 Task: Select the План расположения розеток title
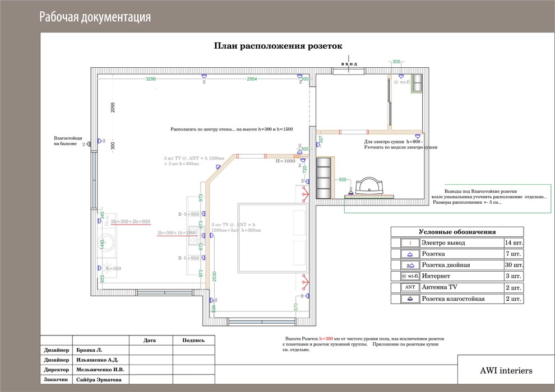278,46
